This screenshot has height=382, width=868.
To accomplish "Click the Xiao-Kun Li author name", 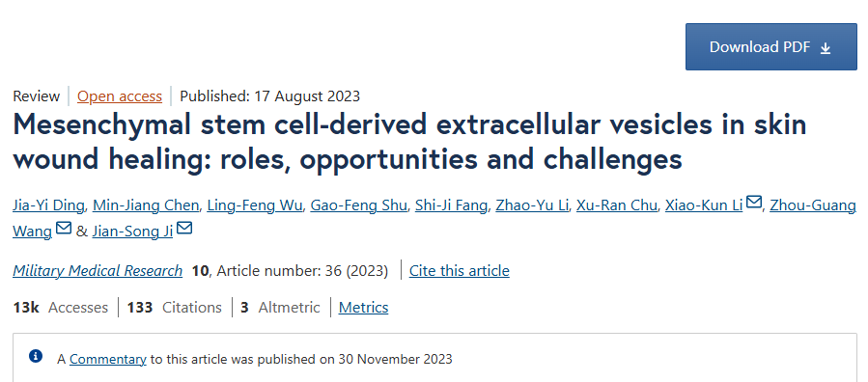I will [x=704, y=205].
